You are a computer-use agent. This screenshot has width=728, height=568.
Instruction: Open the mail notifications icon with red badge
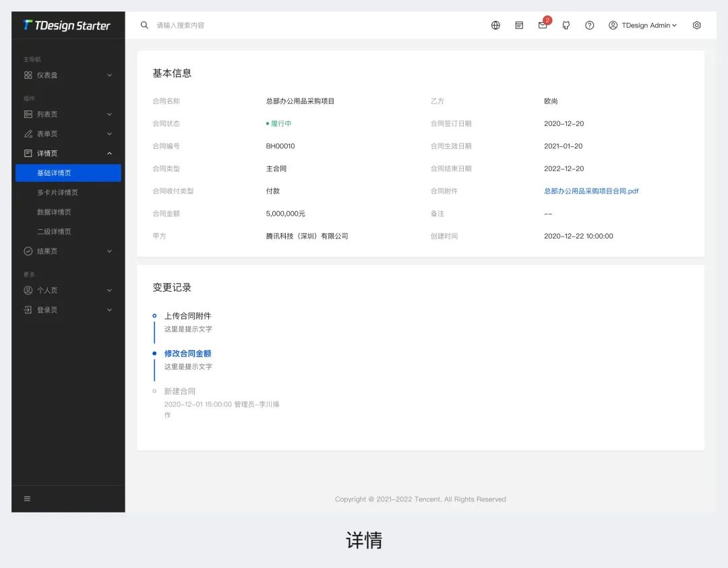[543, 26]
